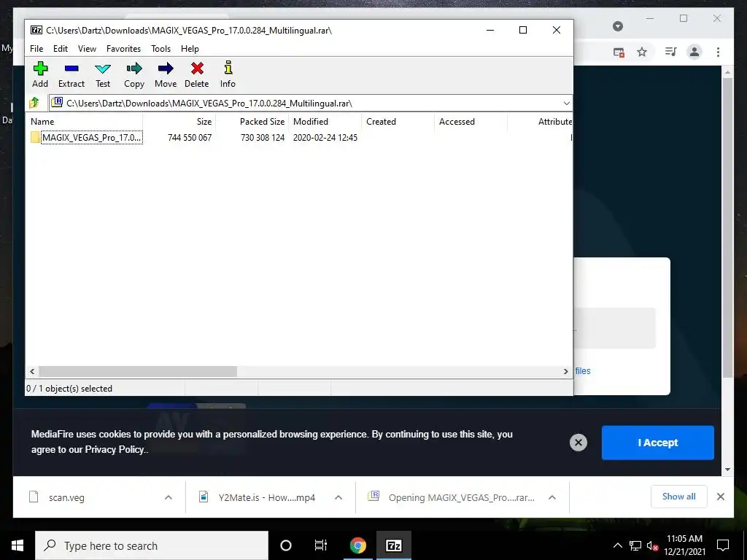Click the modified date 2020-02-24 12:45
The width and height of the screenshot is (747, 560).
pyautogui.click(x=325, y=138)
